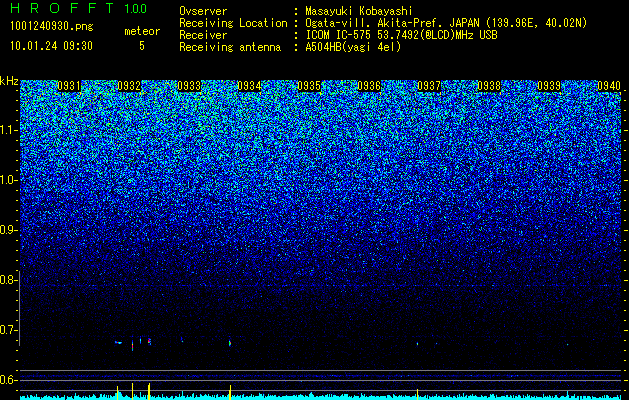Click the 1.1 frequency axis label

(8, 130)
